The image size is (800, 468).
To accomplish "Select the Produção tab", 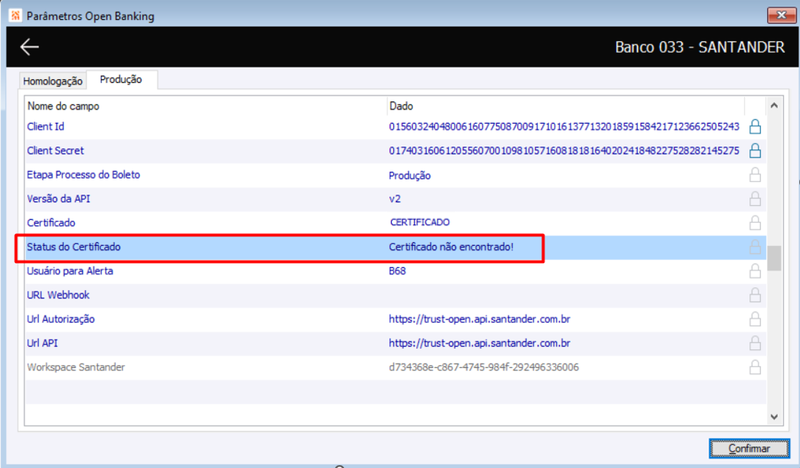I will 121,80.
